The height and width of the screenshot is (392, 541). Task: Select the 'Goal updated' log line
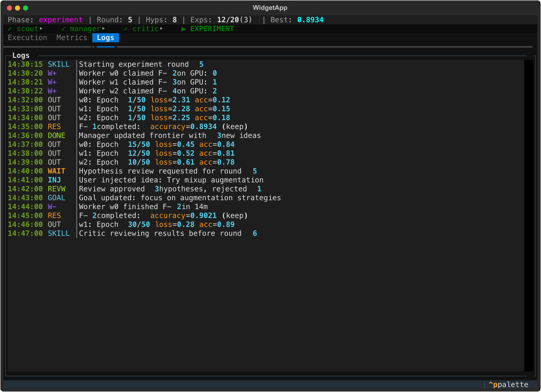coord(266,198)
